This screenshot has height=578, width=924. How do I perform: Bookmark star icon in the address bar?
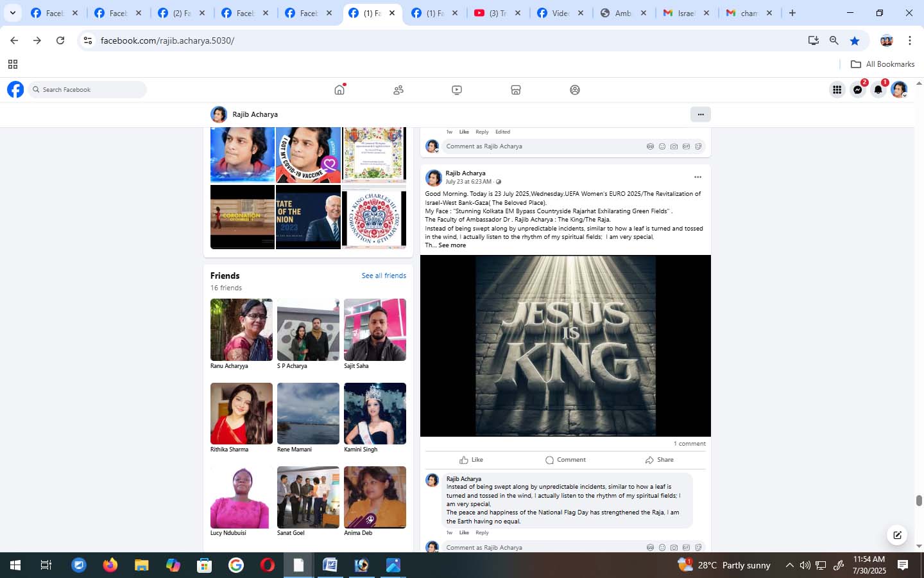855,40
